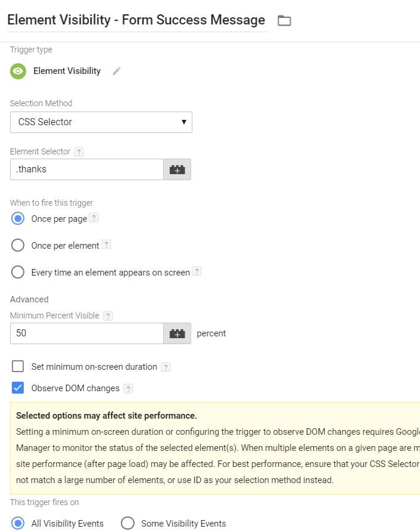Show help for Once per page option

tap(94, 218)
